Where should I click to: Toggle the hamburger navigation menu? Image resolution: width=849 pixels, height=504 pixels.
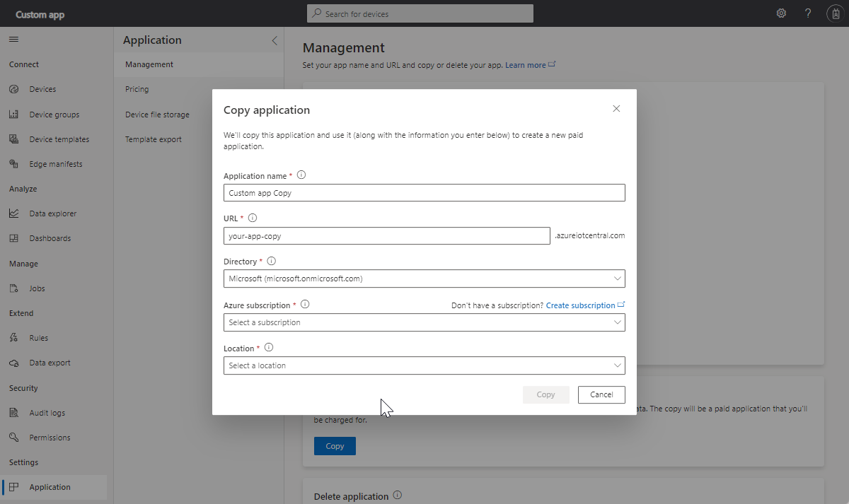[13, 40]
